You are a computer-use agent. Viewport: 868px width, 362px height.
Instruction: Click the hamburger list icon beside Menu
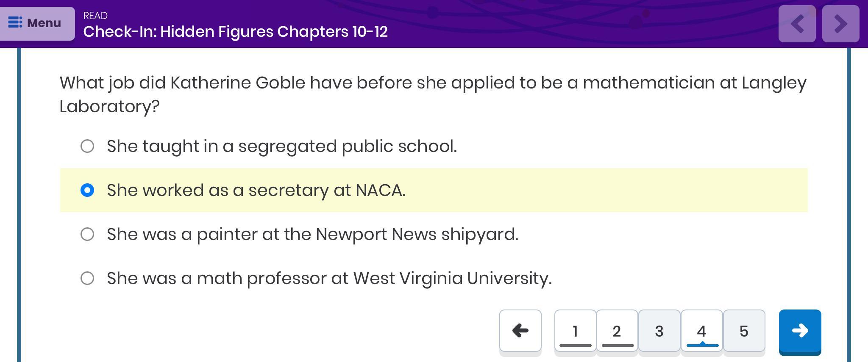click(x=15, y=22)
